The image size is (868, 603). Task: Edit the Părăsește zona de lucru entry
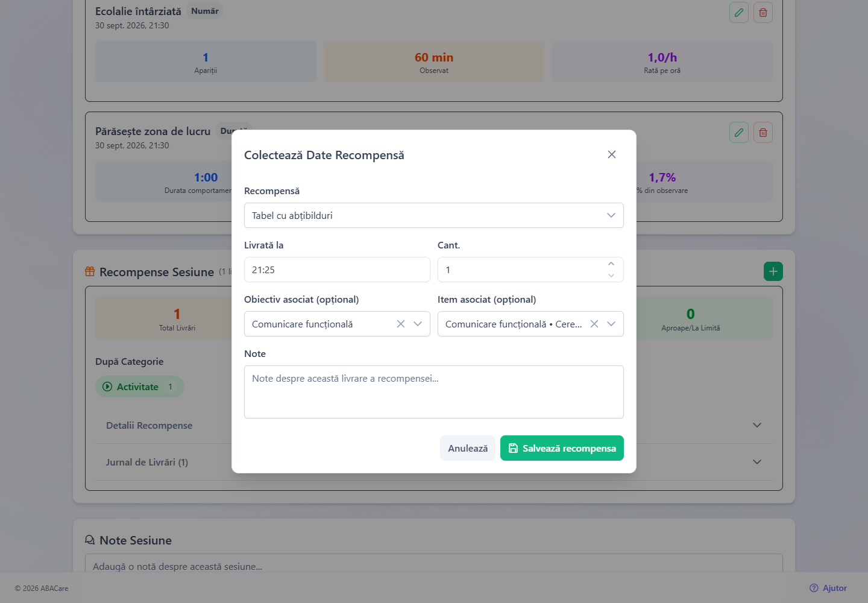click(x=739, y=133)
